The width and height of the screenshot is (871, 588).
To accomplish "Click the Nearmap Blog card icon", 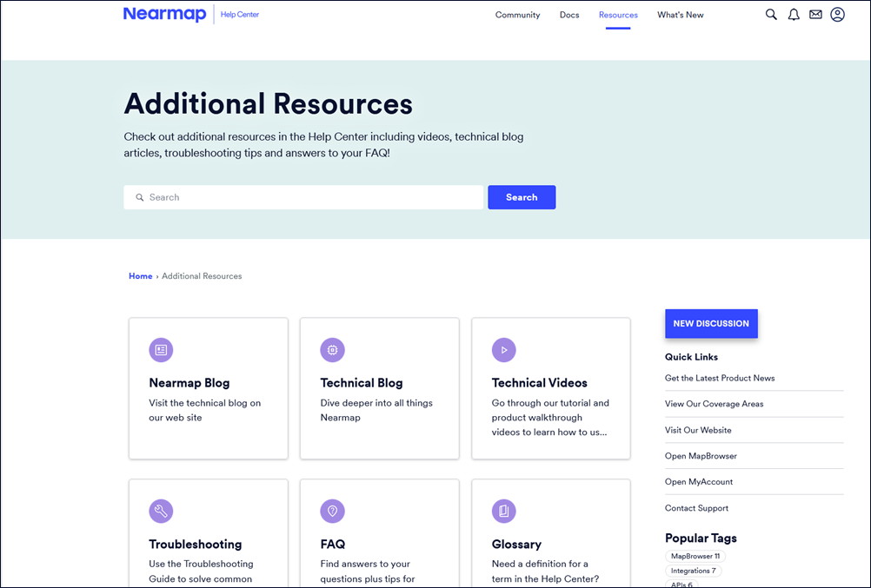I will 161,350.
